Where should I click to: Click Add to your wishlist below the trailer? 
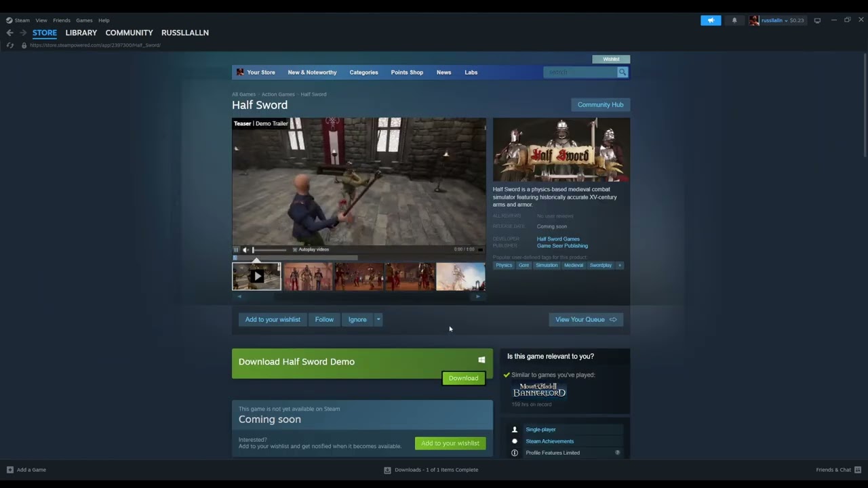click(x=273, y=319)
